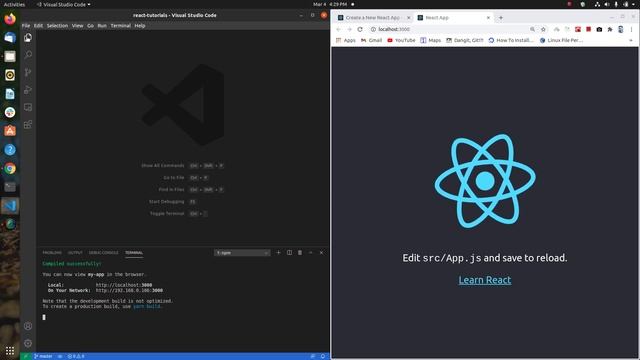Open the Accounts icon in VS Code activity bar
Screen dimensions: 640x360
coord(28,326)
